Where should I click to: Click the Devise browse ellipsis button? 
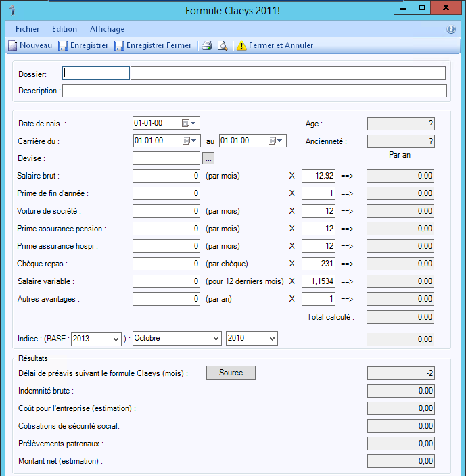(208, 158)
